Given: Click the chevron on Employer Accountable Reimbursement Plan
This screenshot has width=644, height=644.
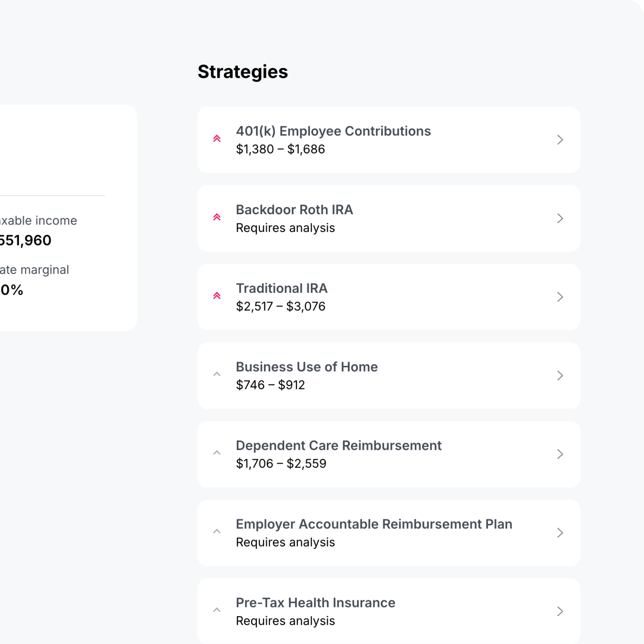Looking at the screenshot, I should pos(560,533).
